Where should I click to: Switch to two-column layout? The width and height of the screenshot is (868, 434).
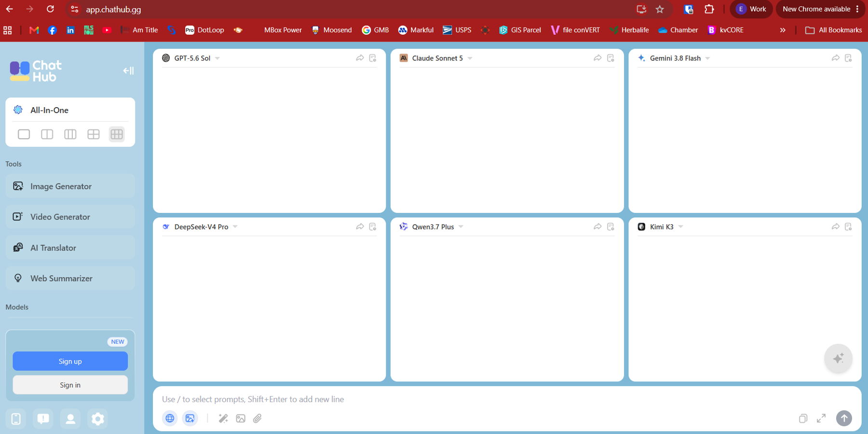[x=47, y=134]
